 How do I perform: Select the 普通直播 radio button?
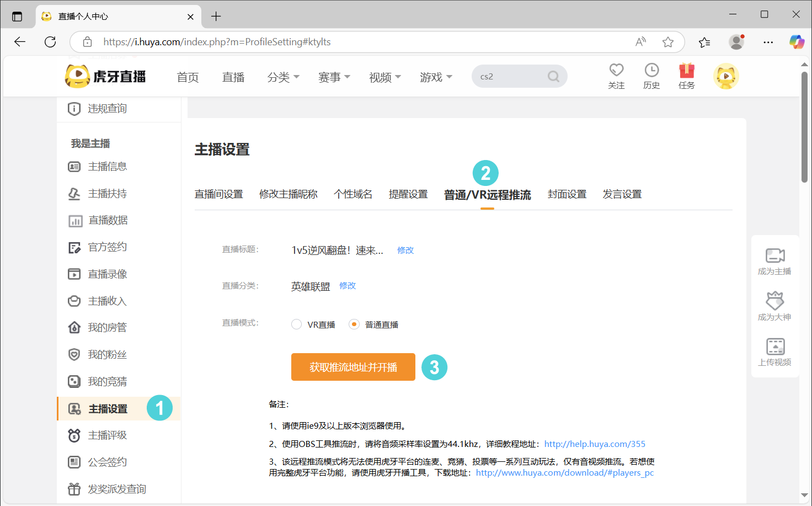pyautogui.click(x=354, y=324)
